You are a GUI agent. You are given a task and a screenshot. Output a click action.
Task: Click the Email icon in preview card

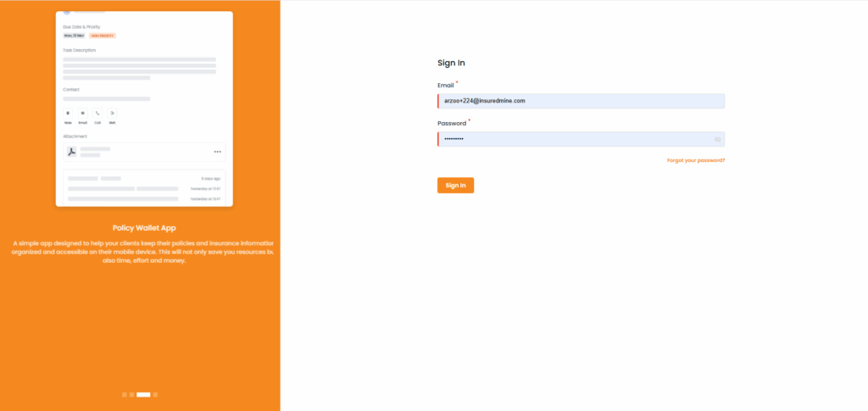click(x=83, y=113)
